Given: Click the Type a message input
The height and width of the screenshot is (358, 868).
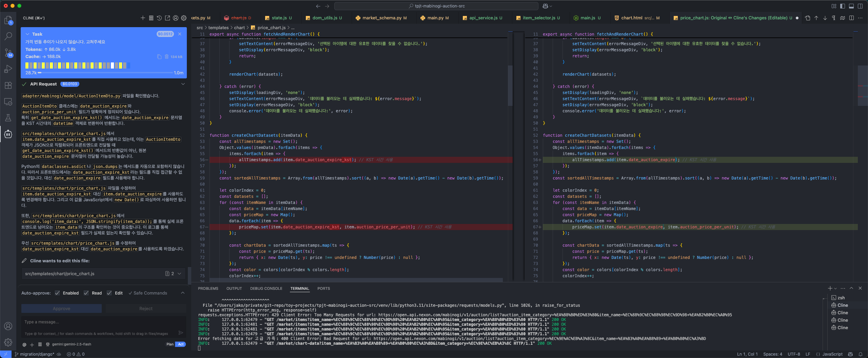Looking at the screenshot, I should [104, 322].
